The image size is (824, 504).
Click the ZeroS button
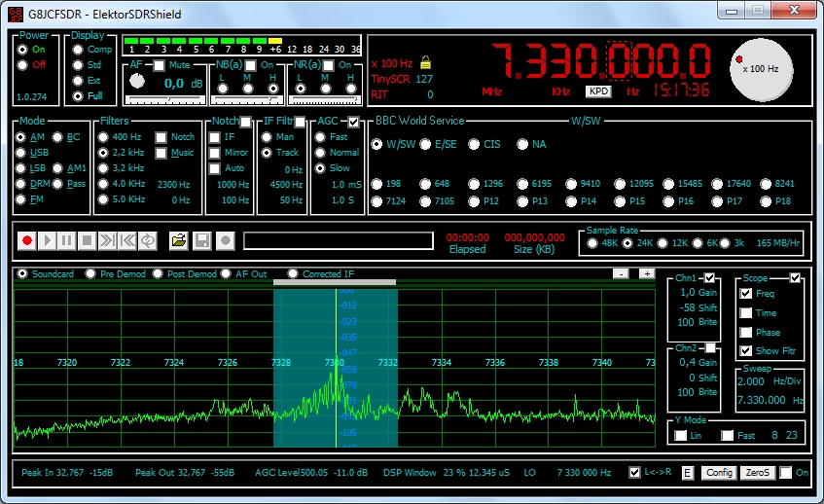point(756,473)
